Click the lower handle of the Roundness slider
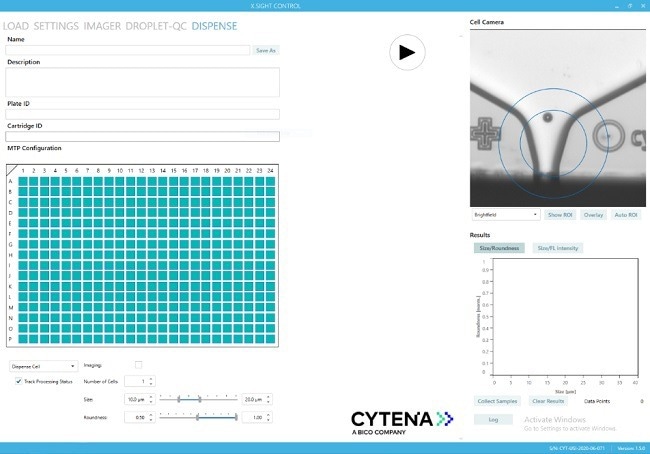Image resolution: width=650 pixels, height=454 pixels. 197,417
